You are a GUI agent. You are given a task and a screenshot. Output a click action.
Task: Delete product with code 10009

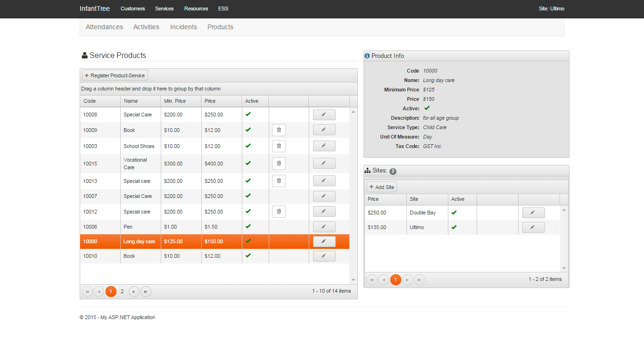click(279, 130)
